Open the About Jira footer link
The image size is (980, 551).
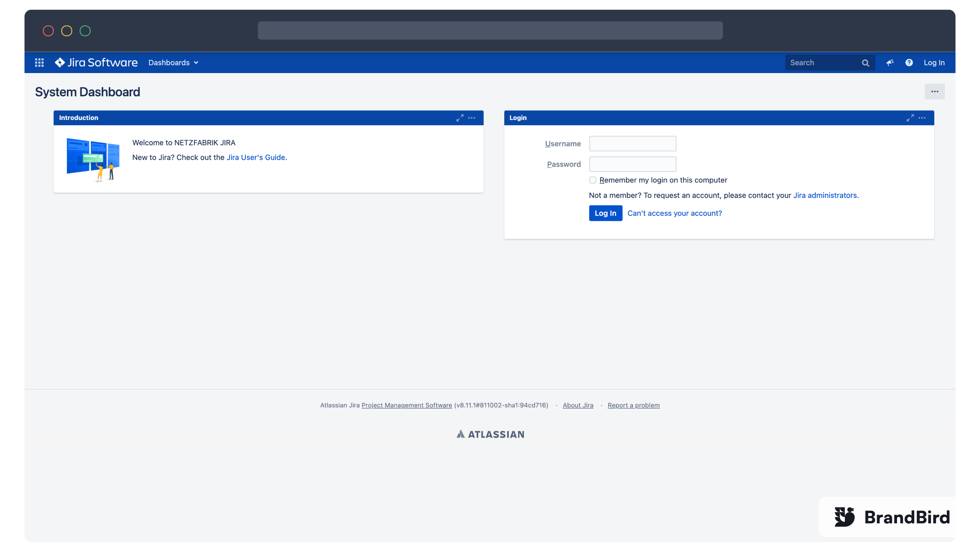pyautogui.click(x=578, y=405)
